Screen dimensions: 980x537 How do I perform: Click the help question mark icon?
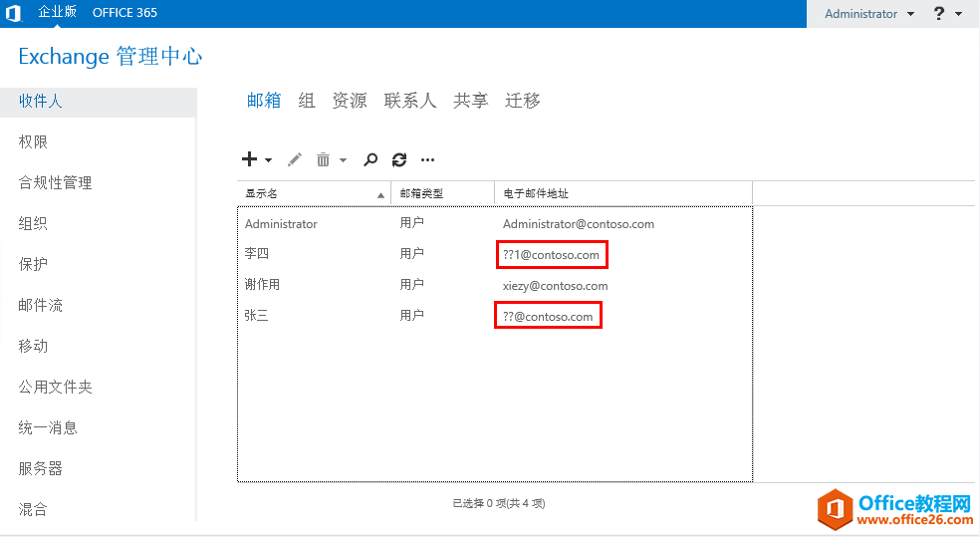coord(938,14)
